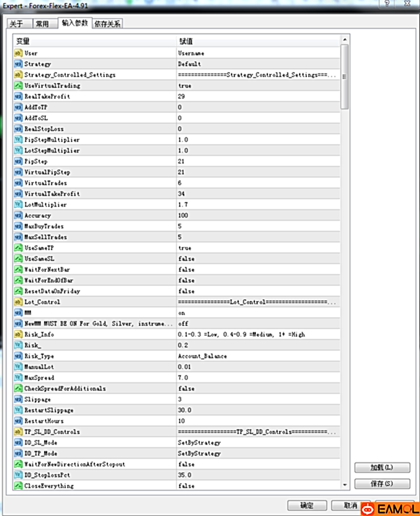420x516 pixels.
Task: Click the icon beside LotMultiplier row
Action: click(18, 204)
